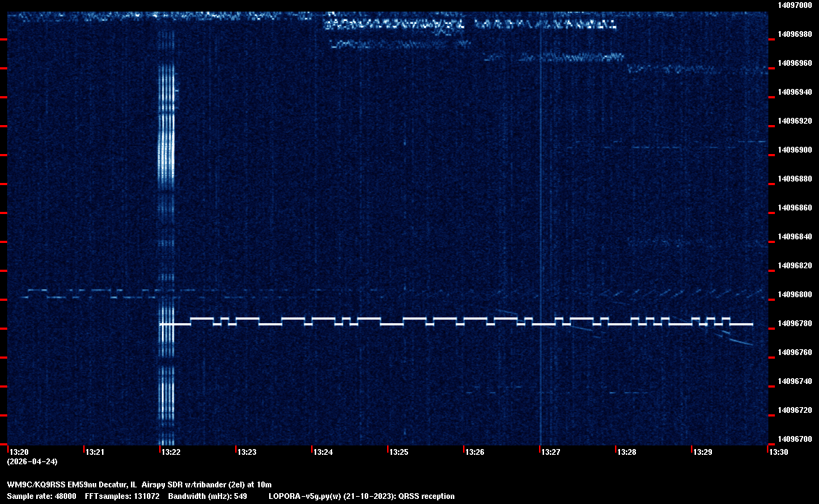Click the wide vertical burst near 13:22

coord(166,145)
